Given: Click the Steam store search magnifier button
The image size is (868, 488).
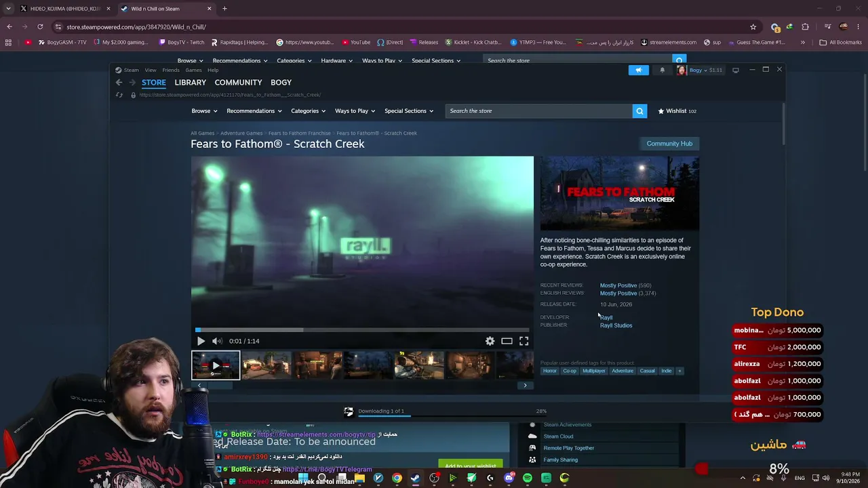Looking at the screenshot, I should (639, 111).
